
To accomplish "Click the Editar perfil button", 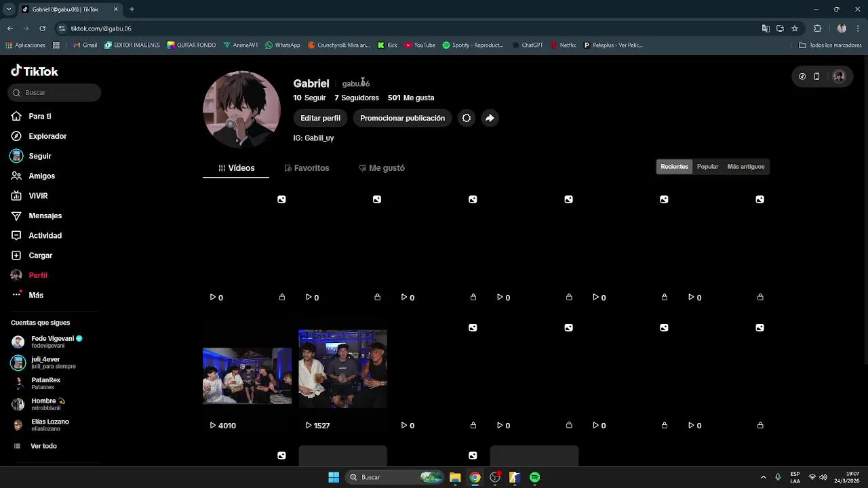I will pyautogui.click(x=320, y=118).
